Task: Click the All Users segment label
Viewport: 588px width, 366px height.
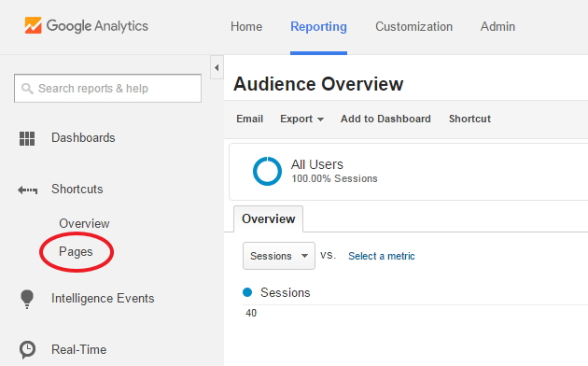Action: point(317,164)
